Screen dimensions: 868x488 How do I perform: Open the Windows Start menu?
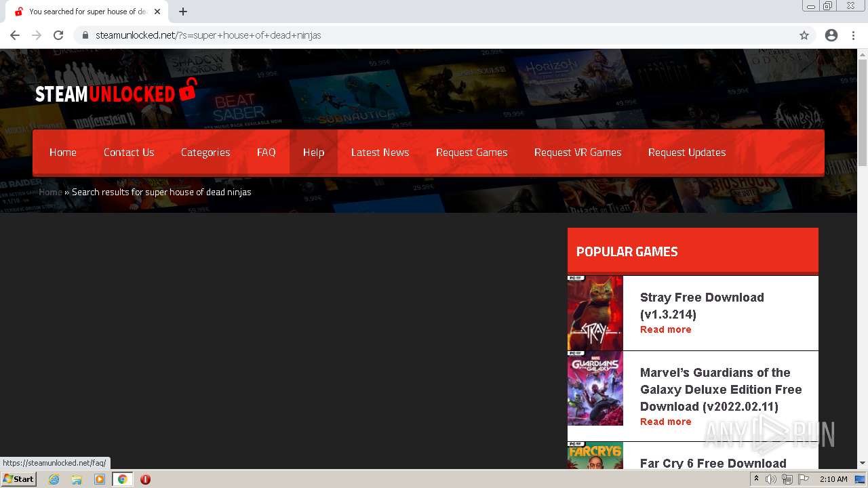pyautogui.click(x=18, y=479)
